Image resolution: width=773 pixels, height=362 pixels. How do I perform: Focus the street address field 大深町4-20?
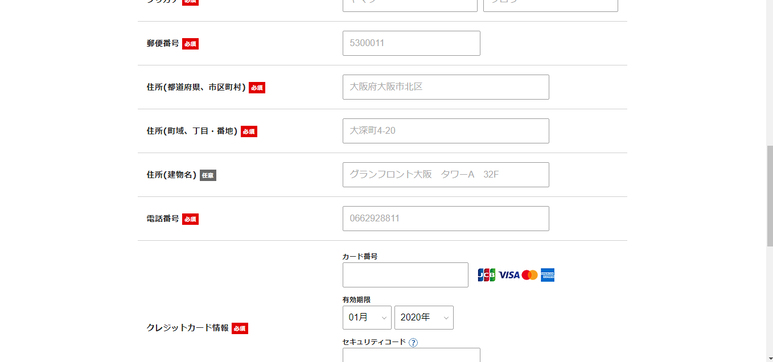coord(446,131)
